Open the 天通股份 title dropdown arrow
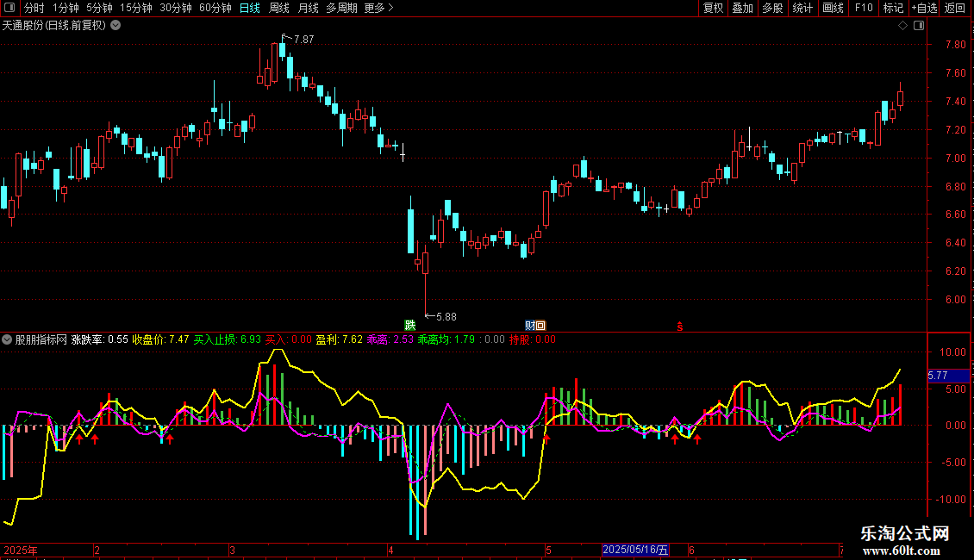Viewport: 974px width, 560px height. point(116,26)
